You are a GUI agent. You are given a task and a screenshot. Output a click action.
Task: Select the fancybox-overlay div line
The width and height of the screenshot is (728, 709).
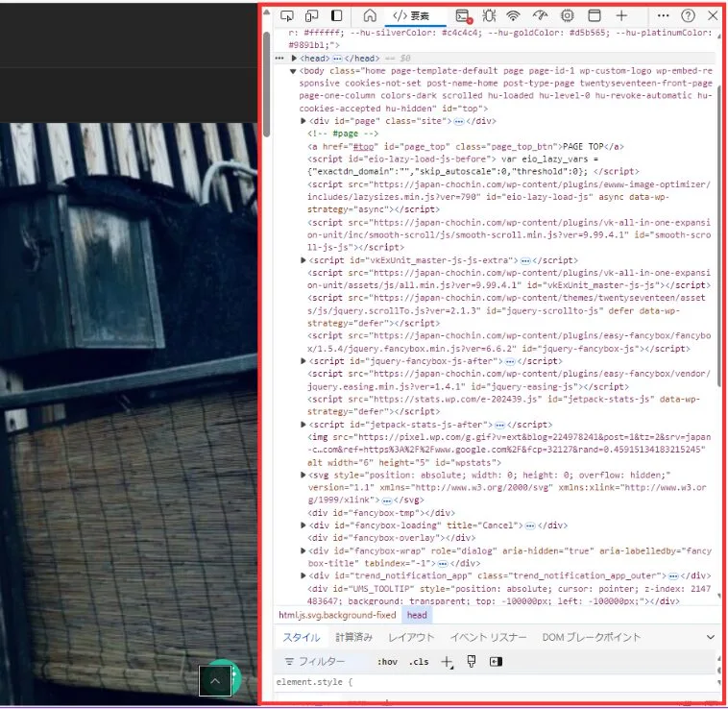pyautogui.click(x=392, y=538)
